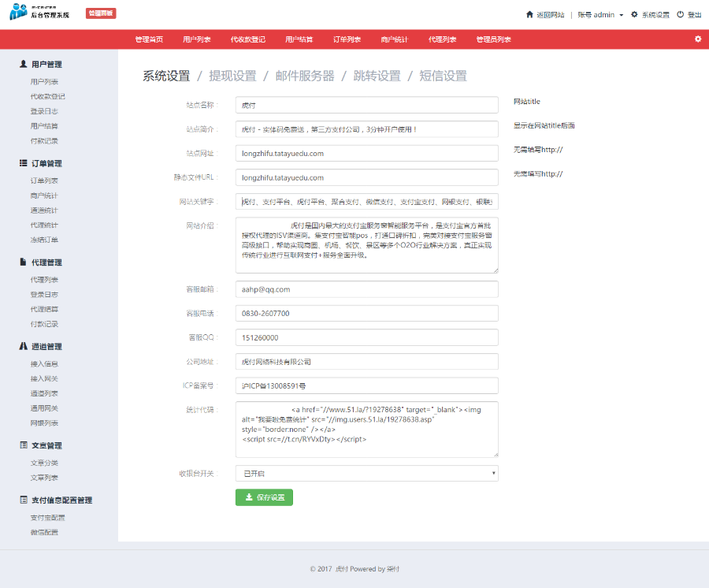Click the 客服QQ input field

coord(366,337)
